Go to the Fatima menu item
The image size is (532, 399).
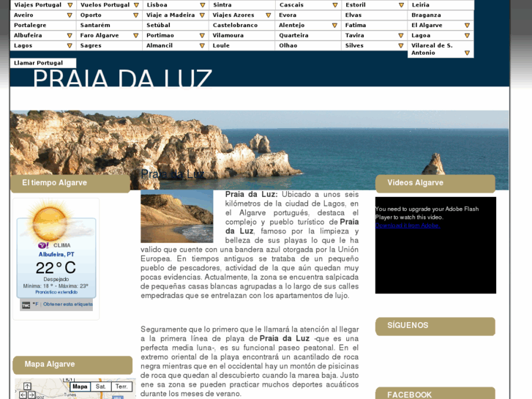tap(374, 25)
